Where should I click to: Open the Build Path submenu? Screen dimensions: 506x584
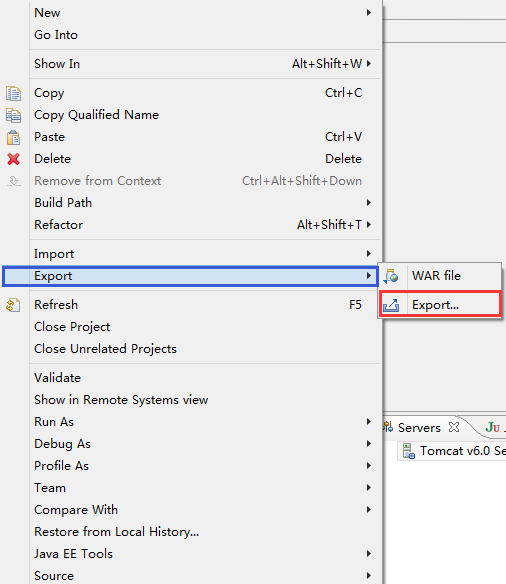(205, 203)
